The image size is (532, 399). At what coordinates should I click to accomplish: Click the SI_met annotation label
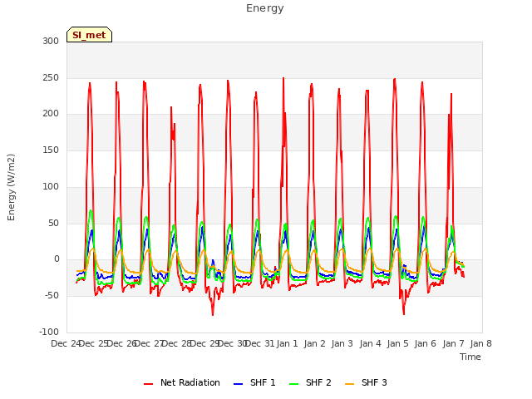point(89,35)
